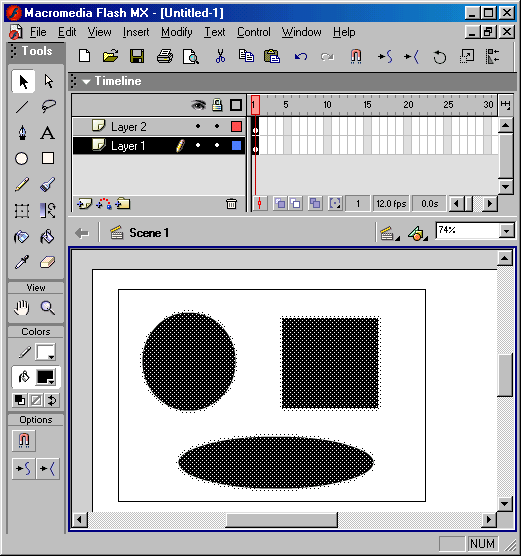Select the Arrow tool
This screenshot has height=556, width=521.
23,82
